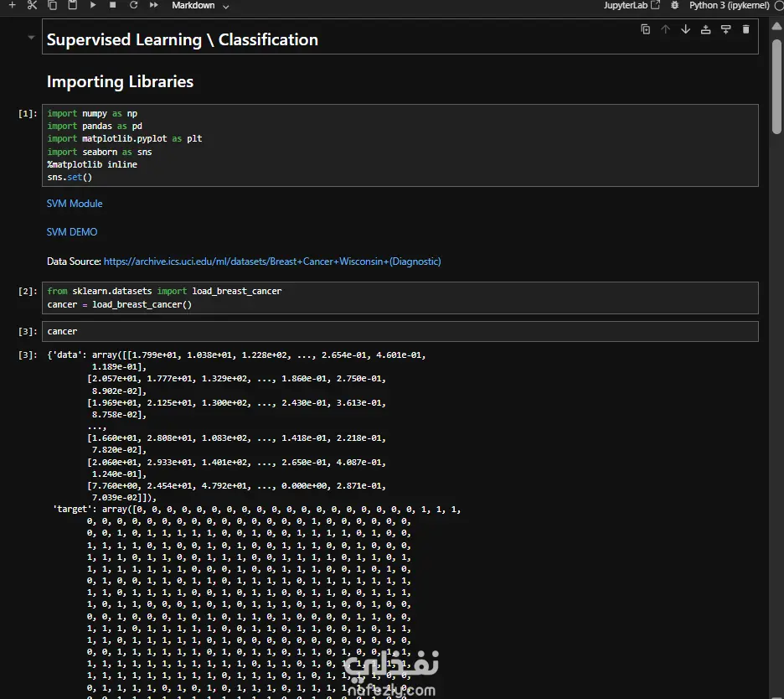784x699 pixels.
Task: Paste cell from clipboard icon
Action: (x=73, y=5)
